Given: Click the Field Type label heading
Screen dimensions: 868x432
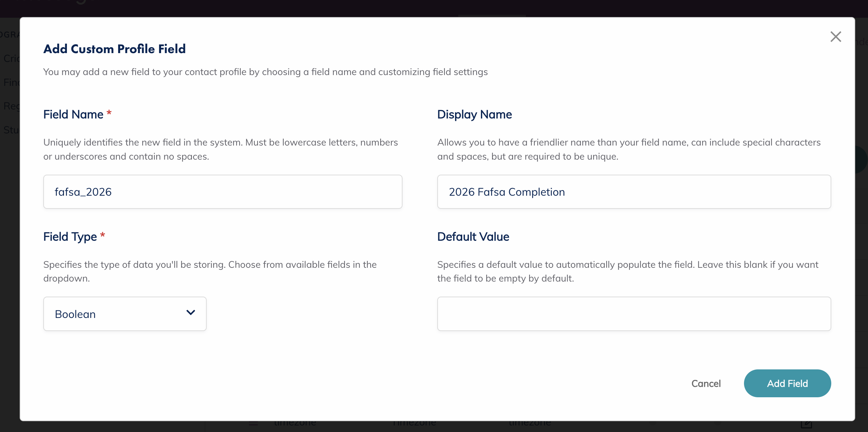Looking at the screenshot, I should (70, 237).
